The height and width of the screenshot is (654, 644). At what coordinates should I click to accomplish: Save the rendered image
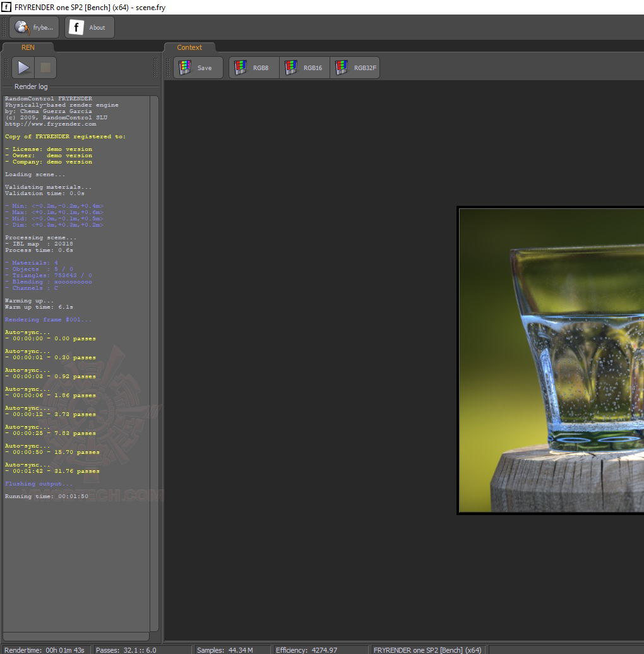pyautogui.click(x=198, y=68)
